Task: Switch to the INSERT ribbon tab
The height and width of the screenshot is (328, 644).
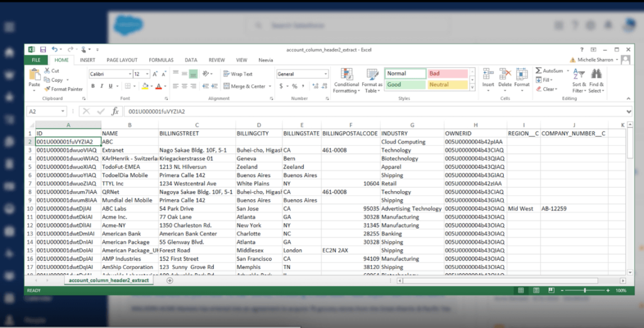Action: pyautogui.click(x=87, y=60)
